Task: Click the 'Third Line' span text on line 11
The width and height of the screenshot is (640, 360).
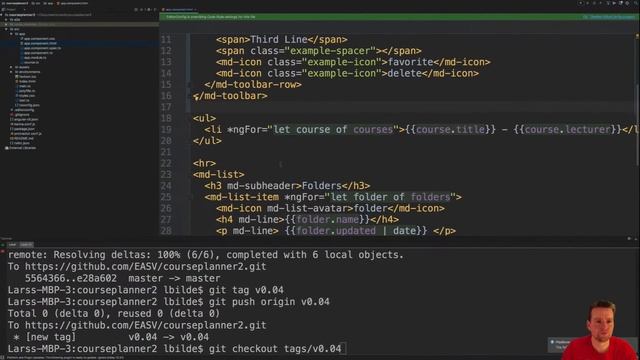Action: (x=279, y=40)
